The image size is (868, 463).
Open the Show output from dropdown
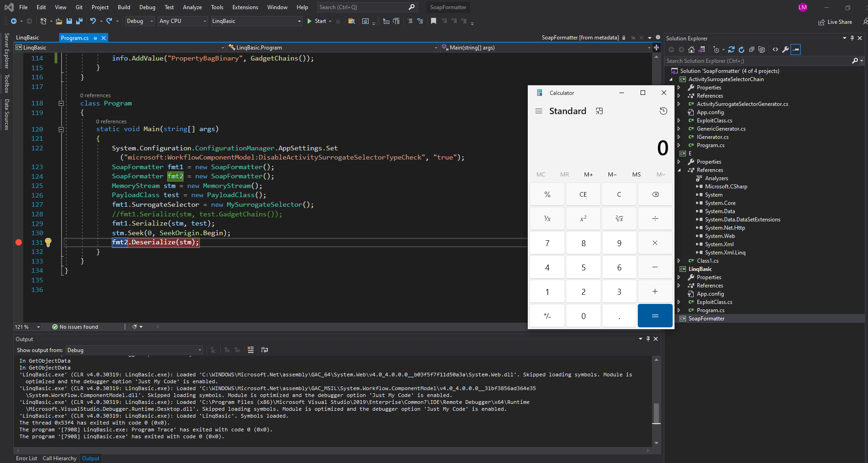(134, 350)
